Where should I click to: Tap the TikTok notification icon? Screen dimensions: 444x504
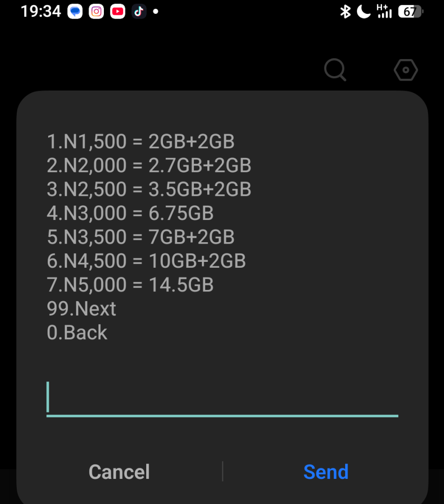pos(138,11)
